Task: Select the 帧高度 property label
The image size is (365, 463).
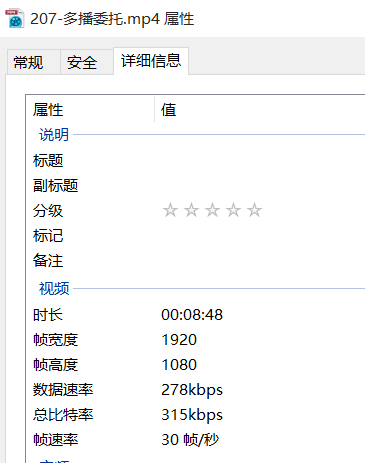Action: tap(55, 365)
